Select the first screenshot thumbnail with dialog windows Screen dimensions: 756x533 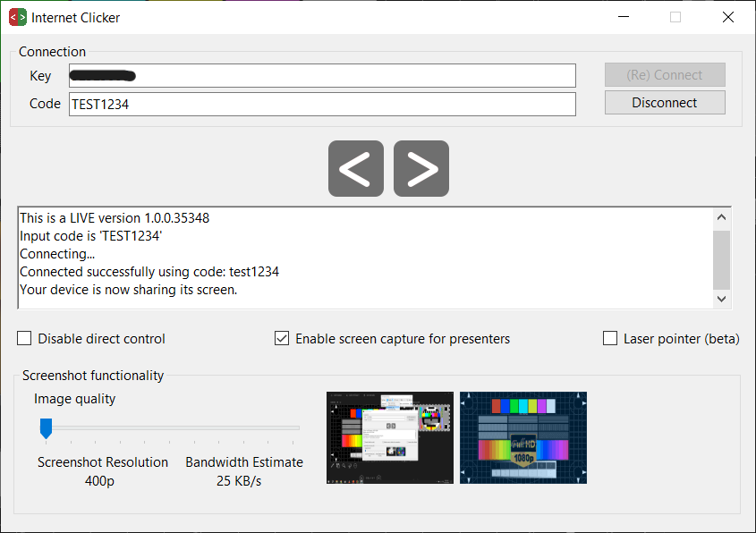click(x=390, y=437)
